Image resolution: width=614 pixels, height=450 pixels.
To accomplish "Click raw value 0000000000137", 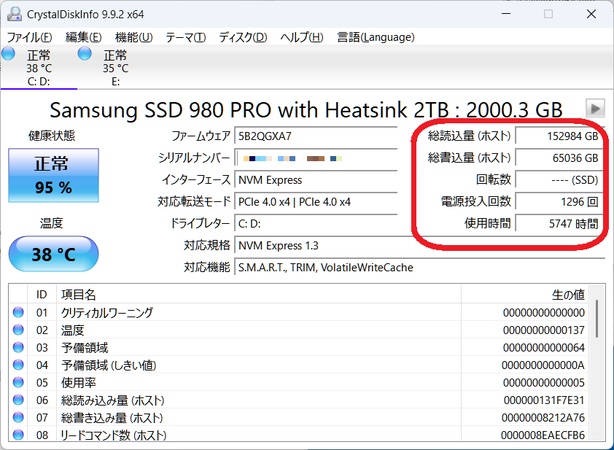I will (x=544, y=330).
